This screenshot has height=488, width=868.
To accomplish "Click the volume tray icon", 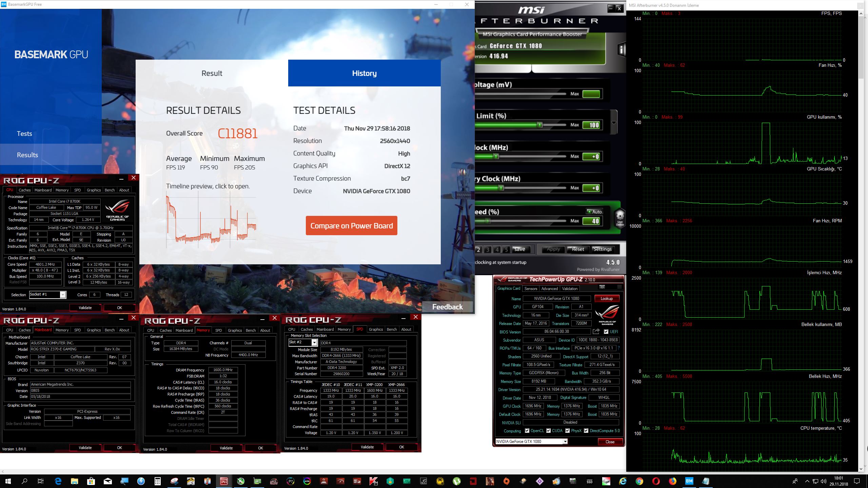I will click(x=824, y=481).
